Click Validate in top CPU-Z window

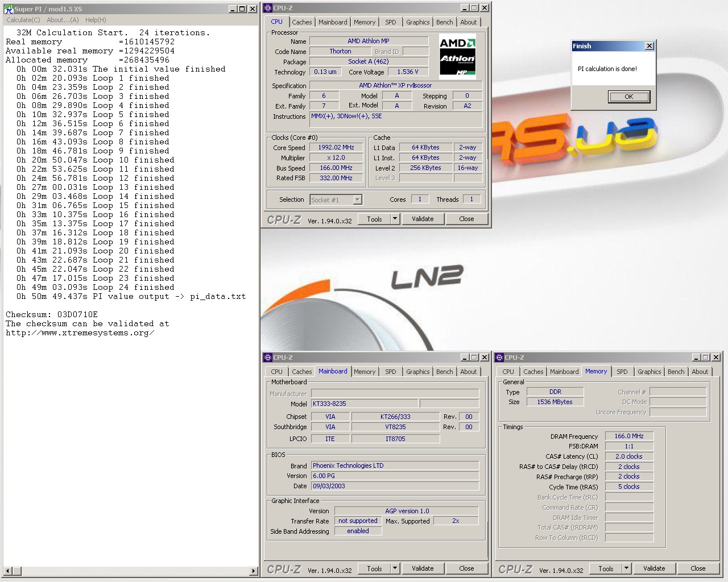point(423,219)
